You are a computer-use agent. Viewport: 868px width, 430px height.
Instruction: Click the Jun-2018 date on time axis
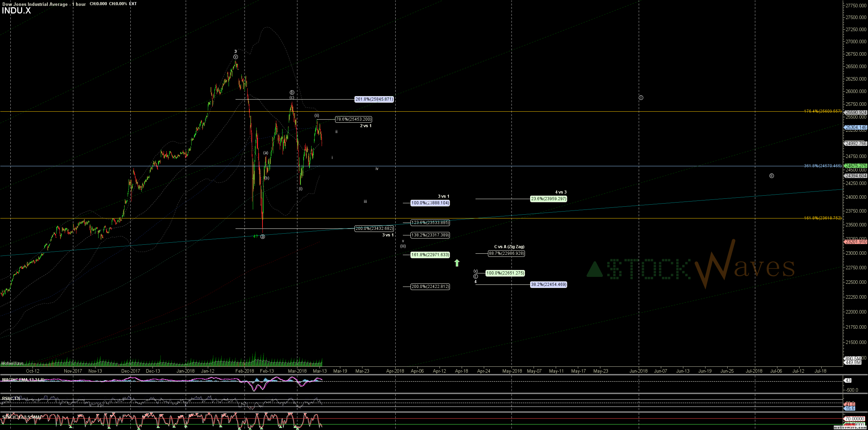(638, 371)
